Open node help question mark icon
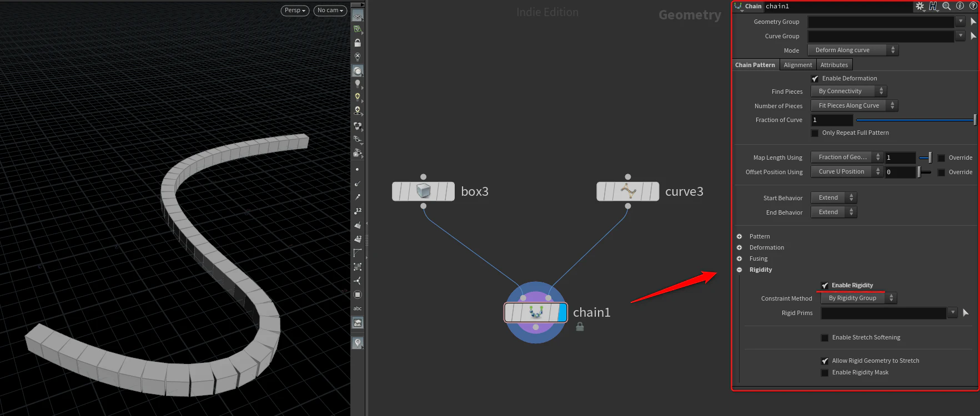 (x=973, y=6)
